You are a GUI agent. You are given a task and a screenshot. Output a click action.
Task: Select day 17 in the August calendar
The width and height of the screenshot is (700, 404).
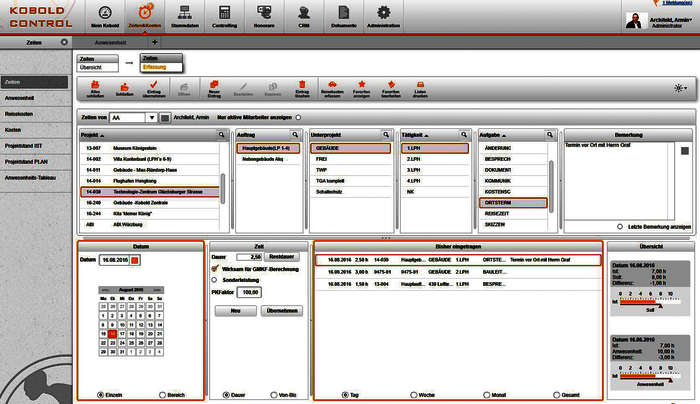122,334
